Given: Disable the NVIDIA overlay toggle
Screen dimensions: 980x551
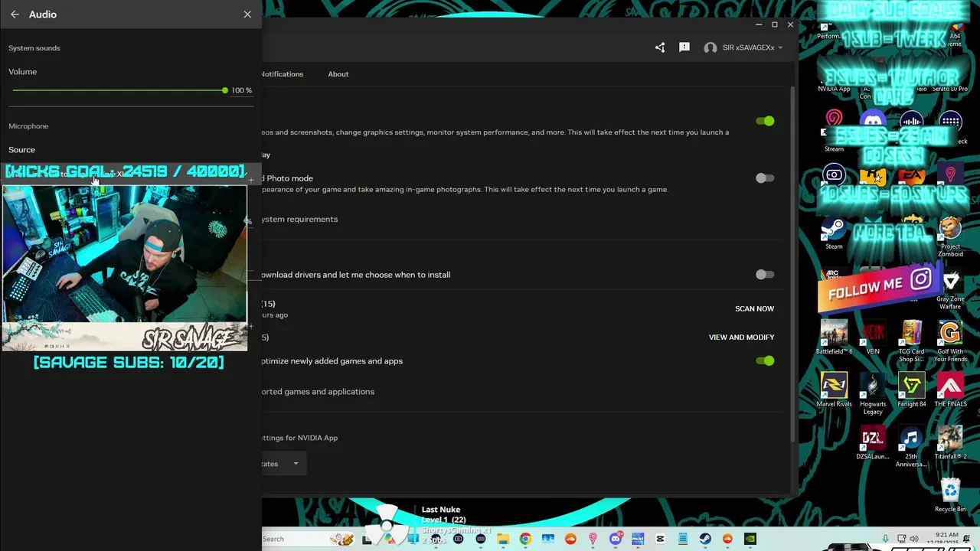Looking at the screenshot, I should pyautogui.click(x=765, y=121).
